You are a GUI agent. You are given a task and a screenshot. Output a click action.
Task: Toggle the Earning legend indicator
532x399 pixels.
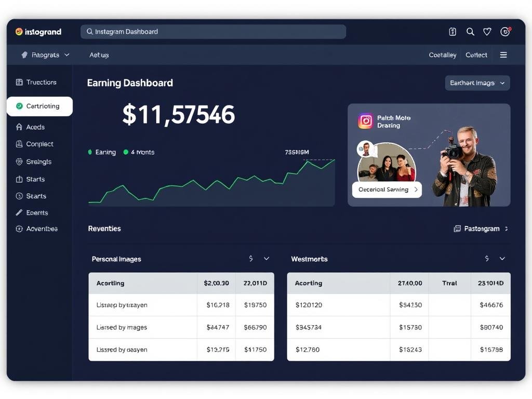(91, 152)
